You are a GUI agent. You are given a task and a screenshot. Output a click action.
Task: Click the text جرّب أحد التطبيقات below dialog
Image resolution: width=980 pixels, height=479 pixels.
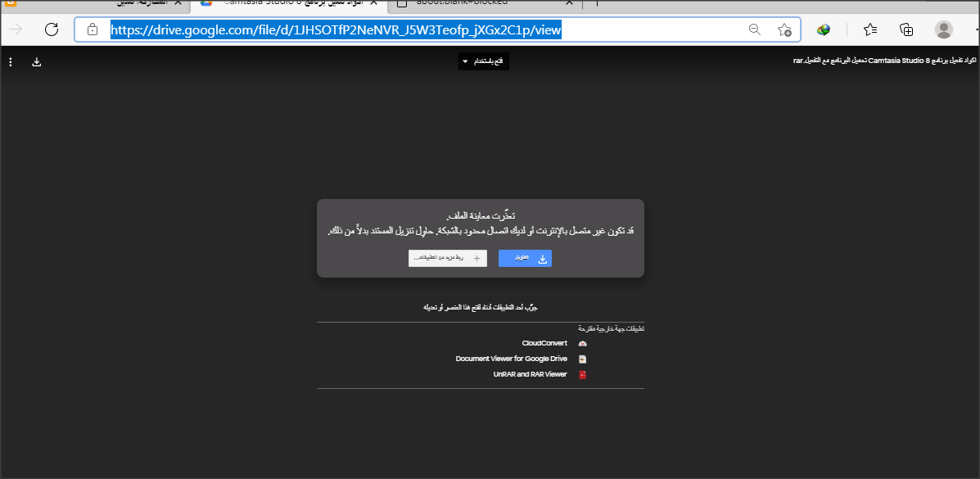(481, 307)
